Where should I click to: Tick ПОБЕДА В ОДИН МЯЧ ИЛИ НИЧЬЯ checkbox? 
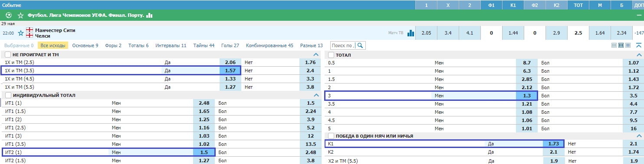(x=331, y=136)
